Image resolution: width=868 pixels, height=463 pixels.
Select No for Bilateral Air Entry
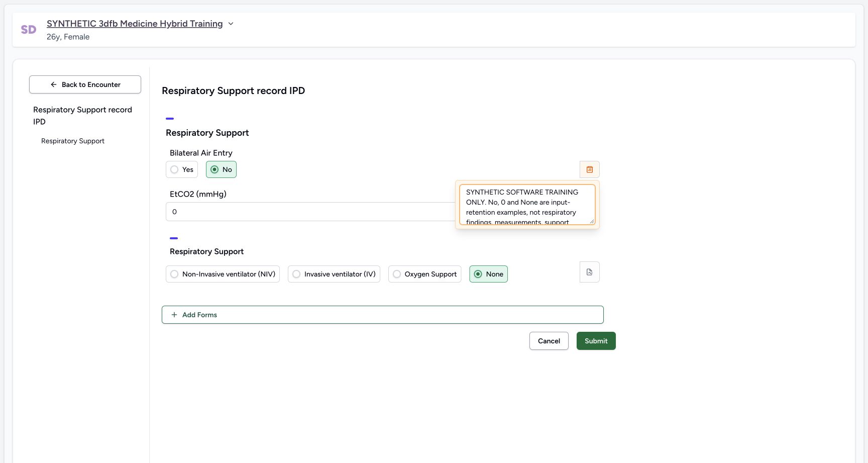[x=221, y=169]
